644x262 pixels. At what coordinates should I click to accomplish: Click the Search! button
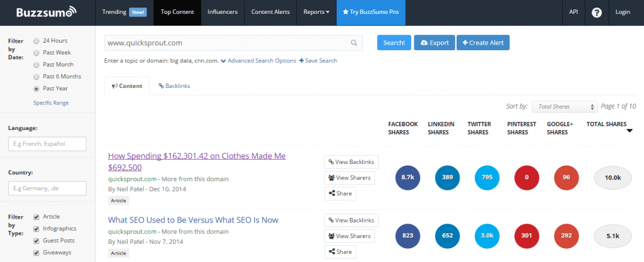(394, 43)
